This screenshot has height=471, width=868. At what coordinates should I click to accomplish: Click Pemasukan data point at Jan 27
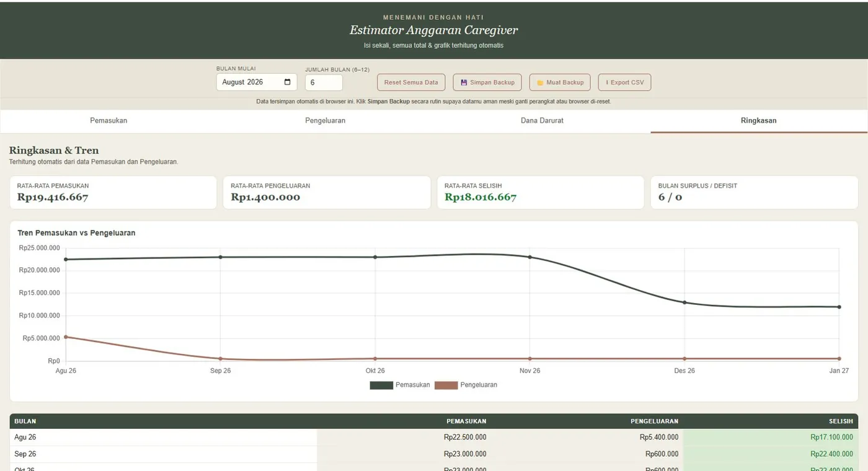click(839, 307)
